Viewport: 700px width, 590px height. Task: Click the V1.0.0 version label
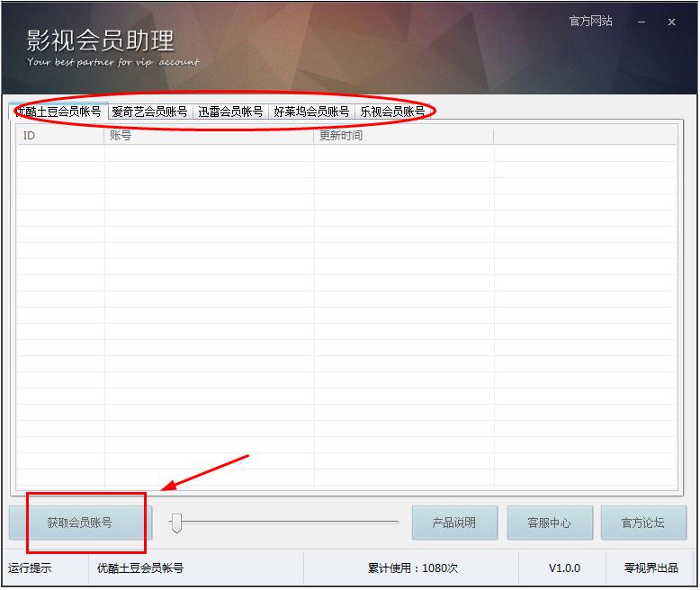pyautogui.click(x=565, y=568)
